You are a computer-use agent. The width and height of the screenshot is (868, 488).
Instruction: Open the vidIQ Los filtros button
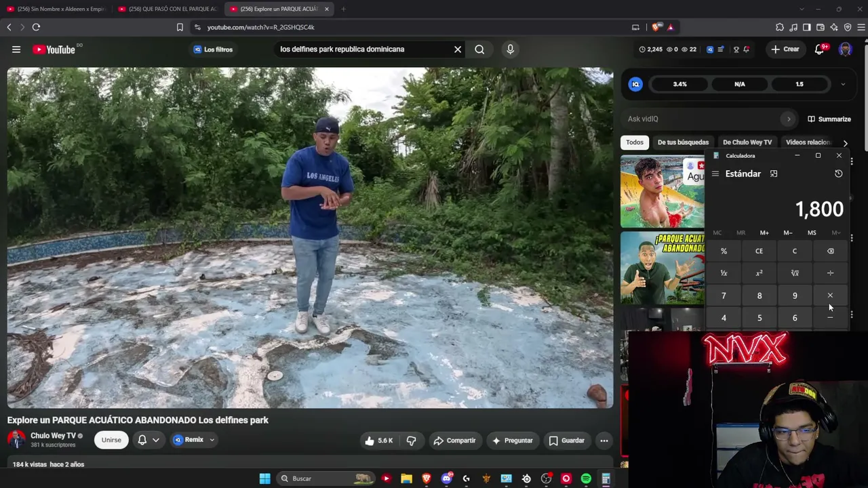point(213,49)
